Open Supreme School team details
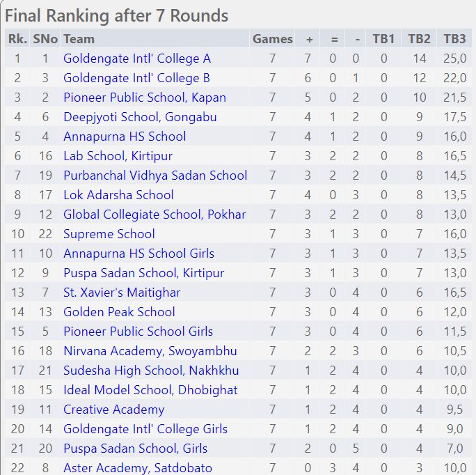The image size is (476, 475). coord(109,234)
